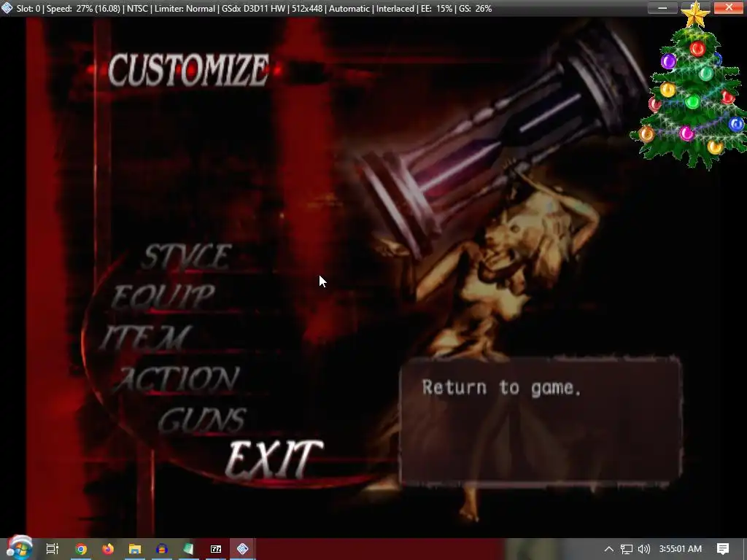Image resolution: width=747 pixels, height=560 pixels.
Task: Close the PCSX2 emulator window
Action: [729, 7]
